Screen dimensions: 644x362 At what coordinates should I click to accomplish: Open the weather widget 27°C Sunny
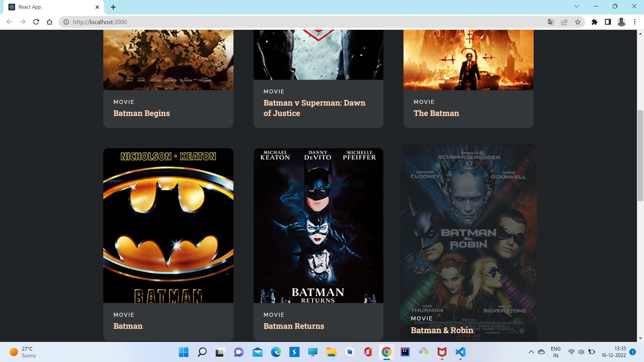[23, 352]
